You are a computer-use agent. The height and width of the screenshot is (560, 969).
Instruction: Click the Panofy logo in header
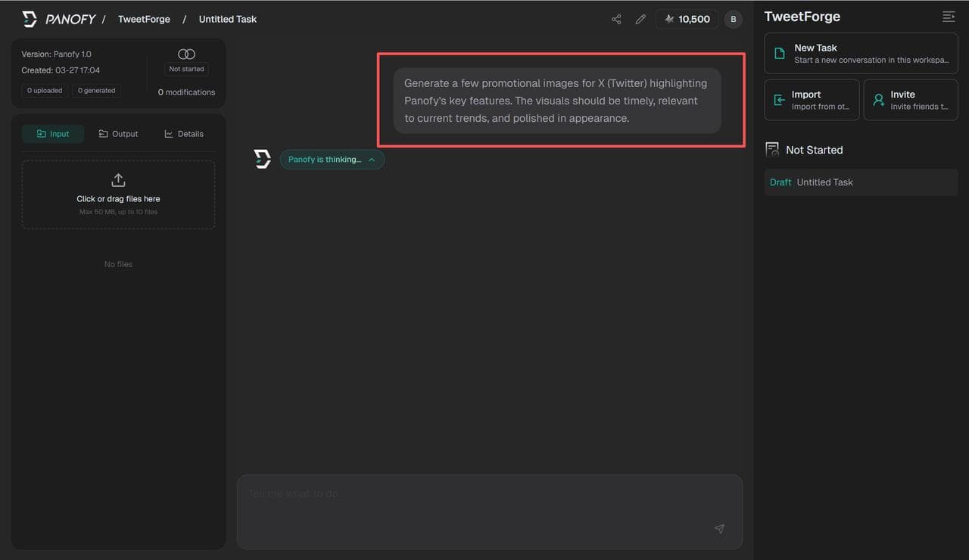(59, 19)
